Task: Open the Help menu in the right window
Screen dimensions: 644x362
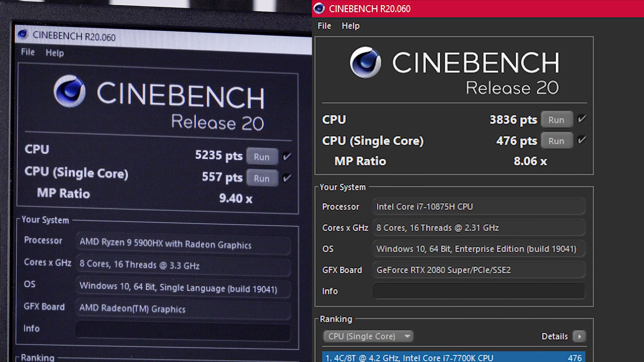Action: point(351,26)
